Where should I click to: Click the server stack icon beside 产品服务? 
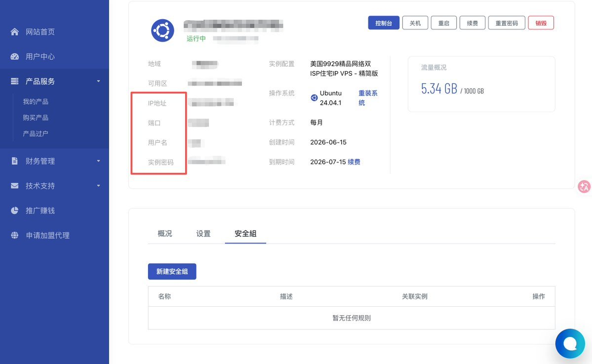(x=14, y=81)
